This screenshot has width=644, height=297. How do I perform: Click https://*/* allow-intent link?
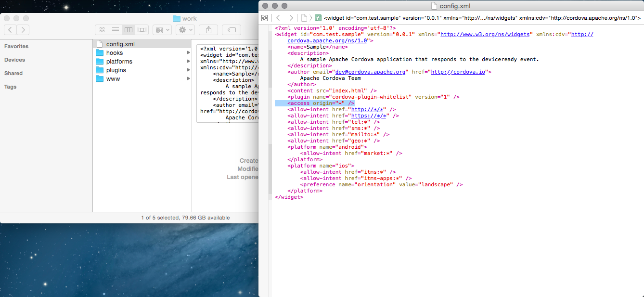coord(369,116)
